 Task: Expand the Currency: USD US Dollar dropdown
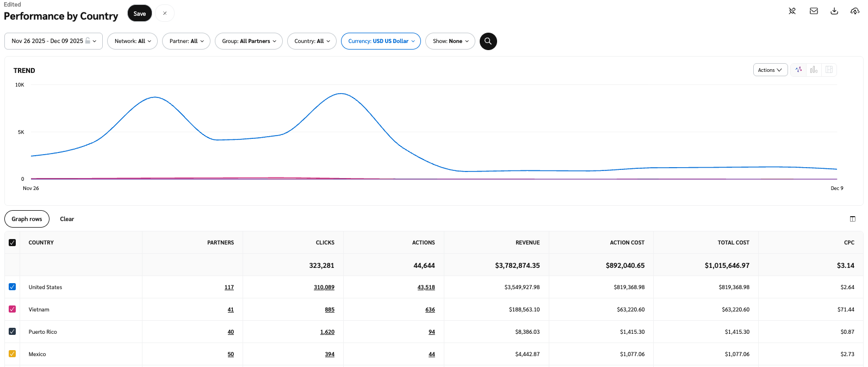[381, 41]
